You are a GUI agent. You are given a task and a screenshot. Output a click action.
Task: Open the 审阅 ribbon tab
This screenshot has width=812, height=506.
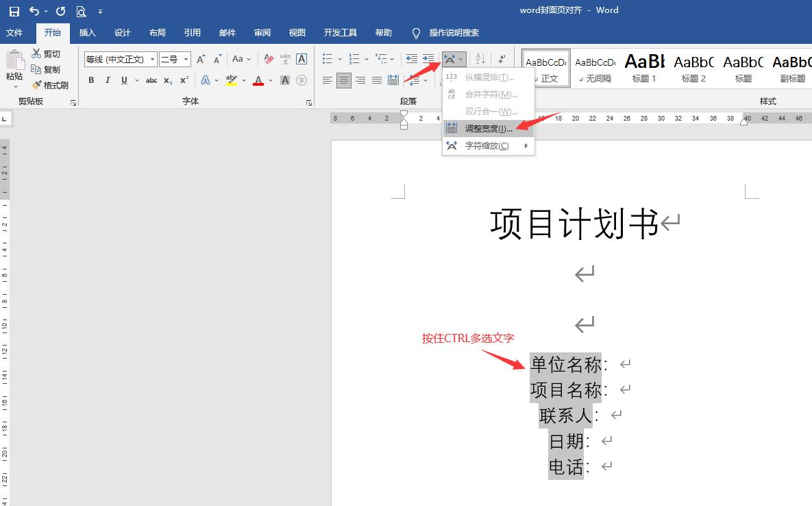pos(262,32)
